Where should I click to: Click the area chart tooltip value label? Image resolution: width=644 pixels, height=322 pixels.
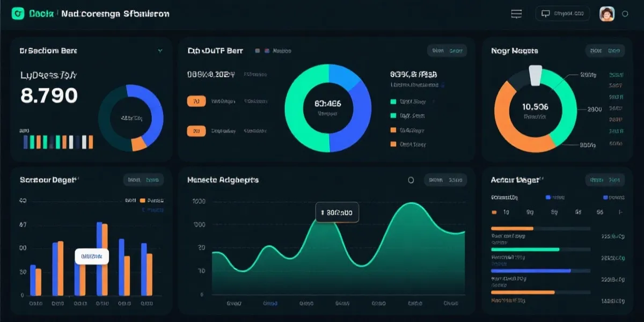pyautogui.click(x=336, y=213)
